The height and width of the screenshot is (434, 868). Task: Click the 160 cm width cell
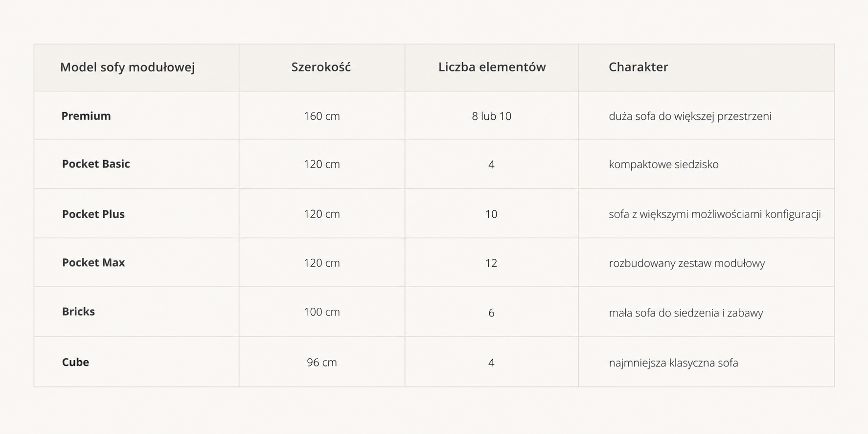(x=321, y=116)
